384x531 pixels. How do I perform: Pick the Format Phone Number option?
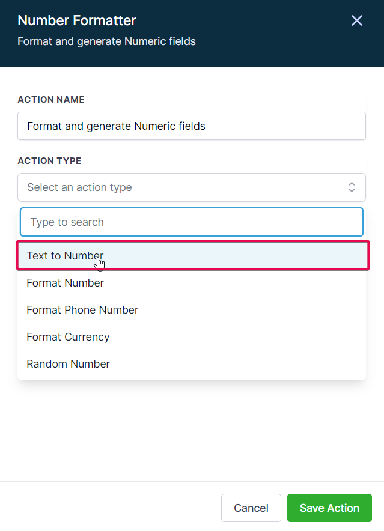point(191,310)
